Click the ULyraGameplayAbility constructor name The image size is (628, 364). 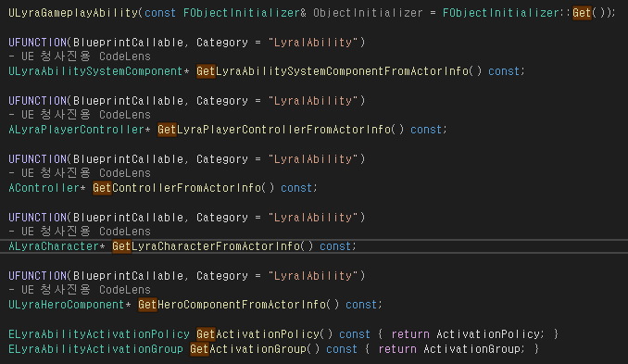pos(73,13)
